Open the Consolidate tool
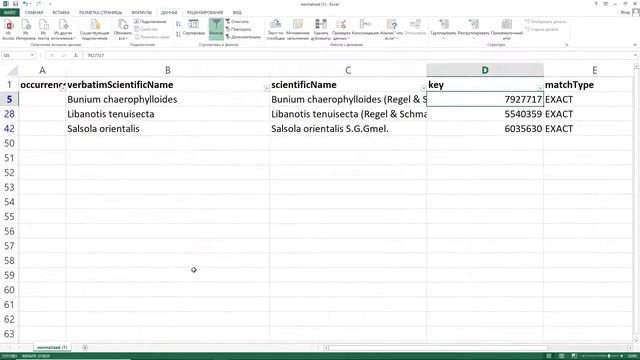640x360 pixels. point(365,28)
